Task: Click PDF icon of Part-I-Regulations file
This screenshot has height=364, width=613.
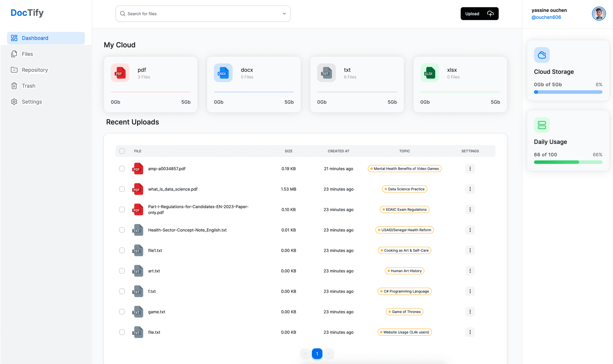Action: click(138, 209)
